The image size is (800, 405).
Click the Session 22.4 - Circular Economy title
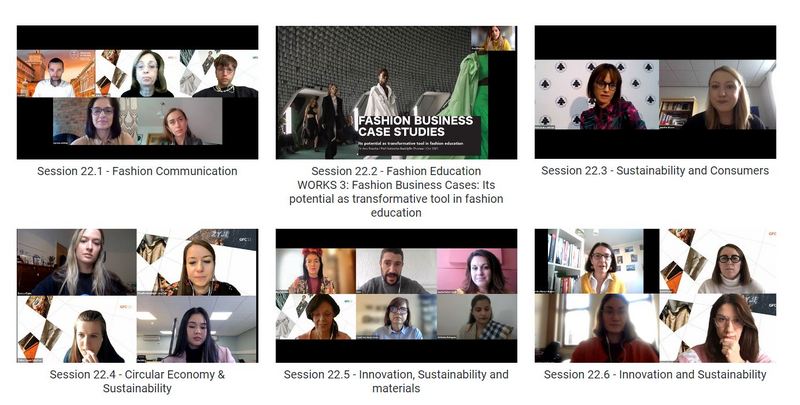click(137, 381)
